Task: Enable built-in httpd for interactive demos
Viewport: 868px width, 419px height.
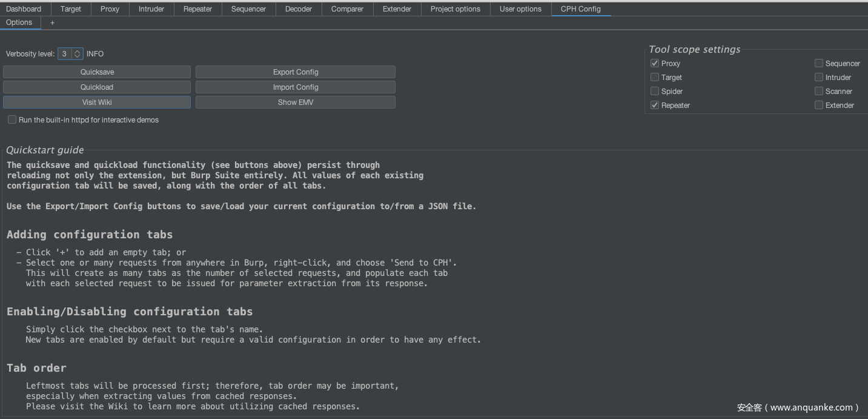Action: coord(12,120)
